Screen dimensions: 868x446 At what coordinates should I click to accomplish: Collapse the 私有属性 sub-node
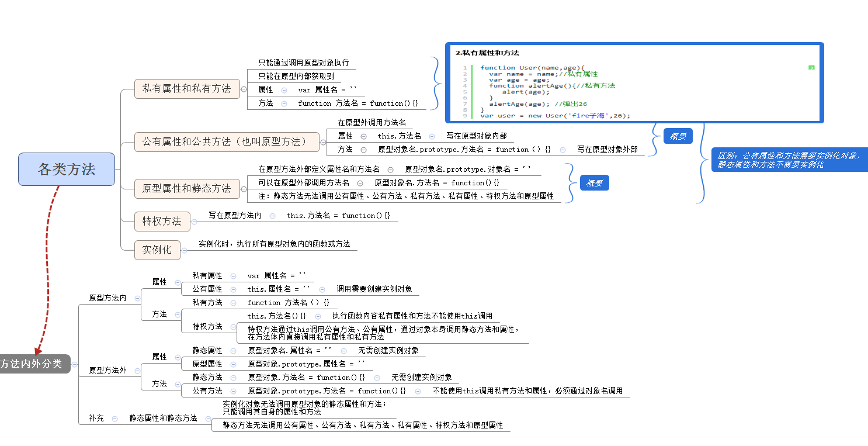pyautogui.click(x=234, y=276)
